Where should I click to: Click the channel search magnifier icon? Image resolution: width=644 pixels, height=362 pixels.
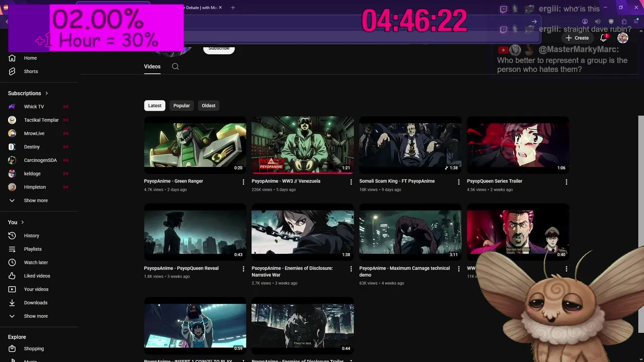coord(175,66)
